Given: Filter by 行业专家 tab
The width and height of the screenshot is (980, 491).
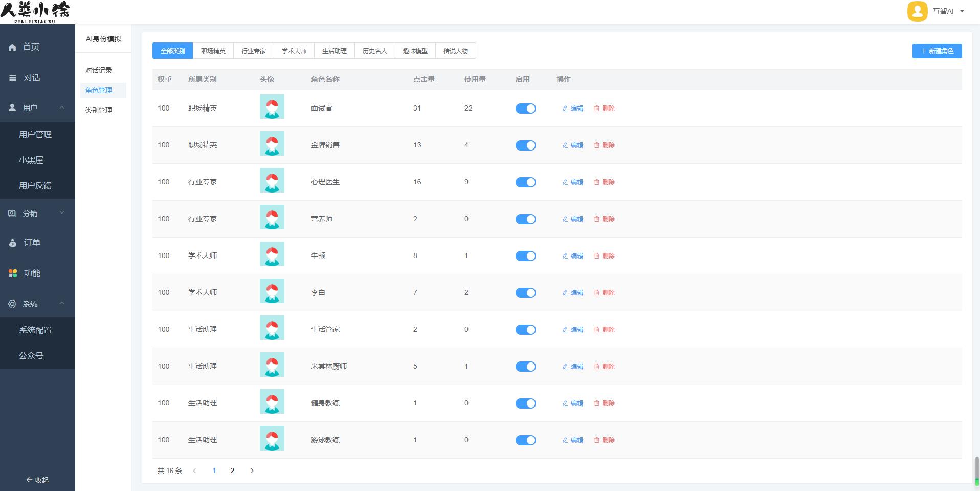Looking at the screenshot, I should pos(254,51).
